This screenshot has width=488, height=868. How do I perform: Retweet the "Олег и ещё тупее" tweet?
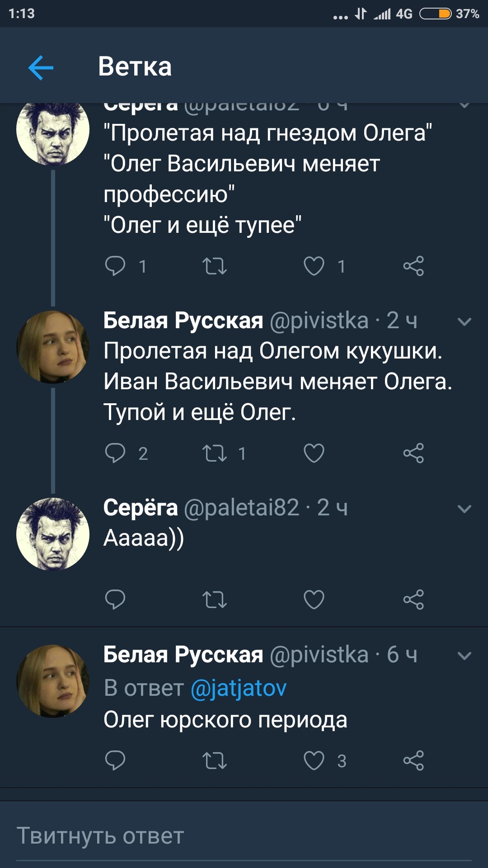pos(215,266)
